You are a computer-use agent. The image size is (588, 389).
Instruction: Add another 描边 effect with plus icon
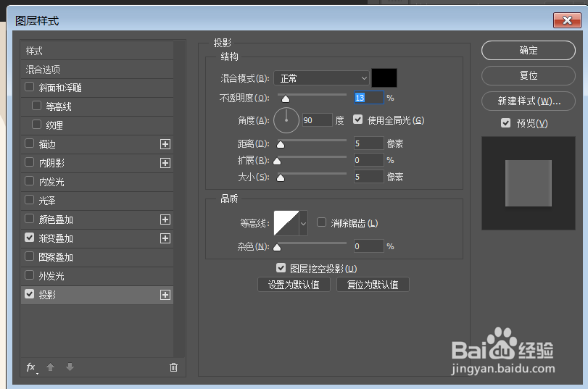(165, 144)
